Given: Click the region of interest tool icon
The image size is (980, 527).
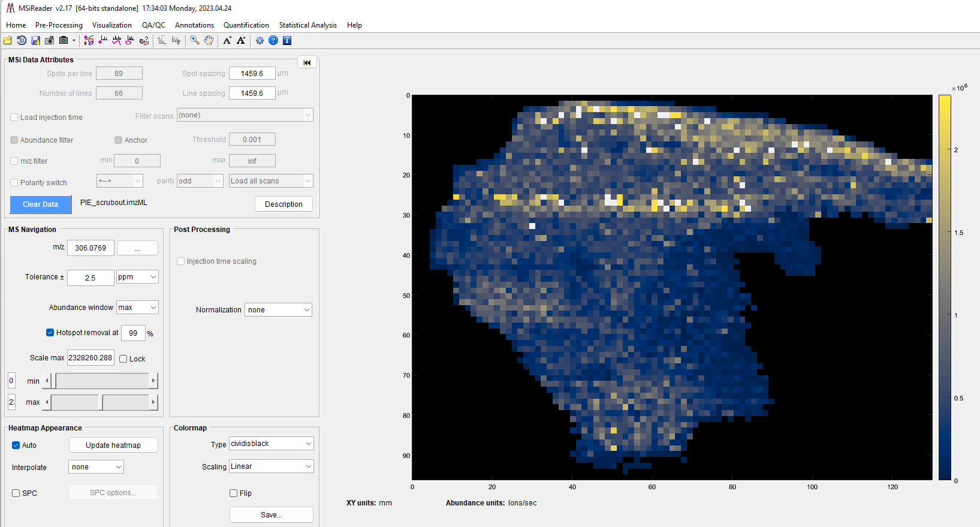Looking at the screenshot, I should pos(89,40).
